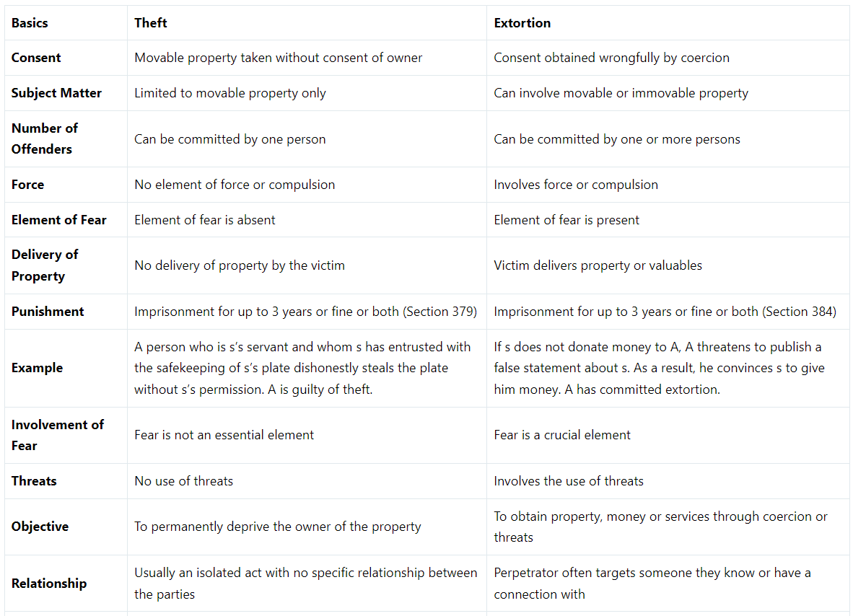Select the "Relationship" row label
This screenshot has height=616, width=853.
[49, 584]
